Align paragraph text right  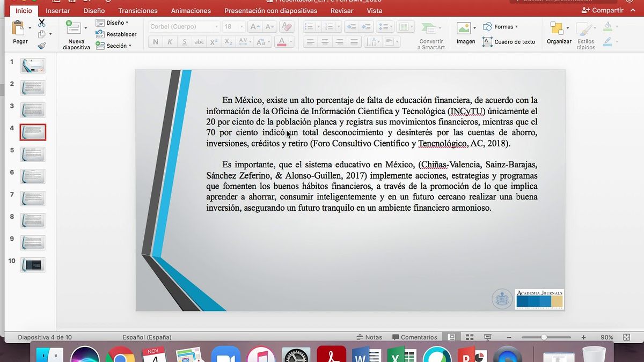coord(339,42)
